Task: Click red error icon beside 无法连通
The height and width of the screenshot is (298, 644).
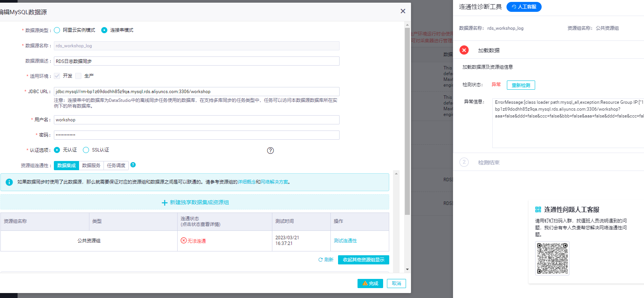Action: tap(184, 240)
